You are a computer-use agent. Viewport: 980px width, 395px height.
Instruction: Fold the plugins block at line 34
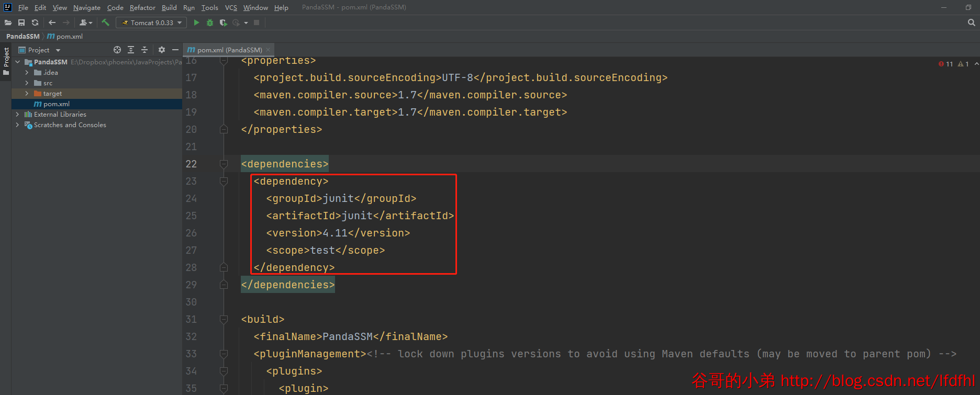tap(224, 371)
